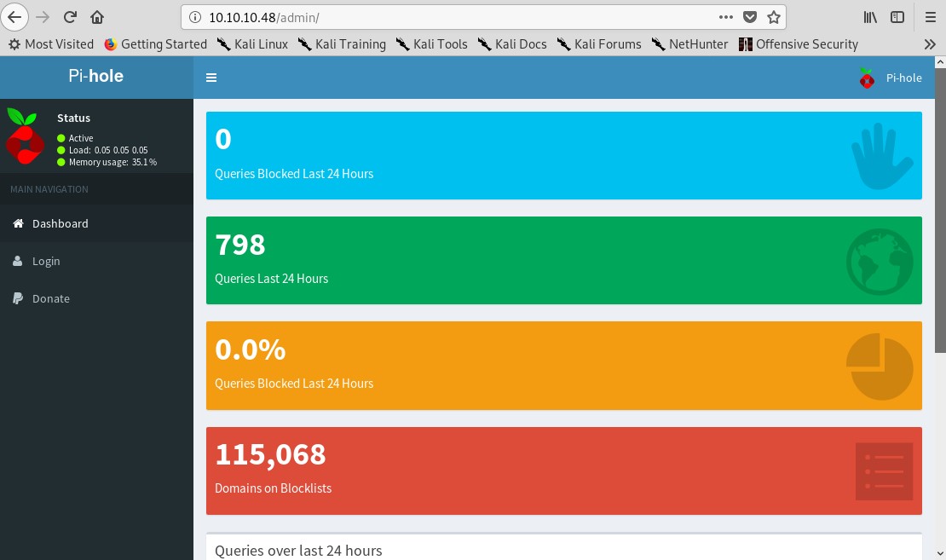Click the browser home icon
Screen dimensions: 946x560
click(97, 17)
